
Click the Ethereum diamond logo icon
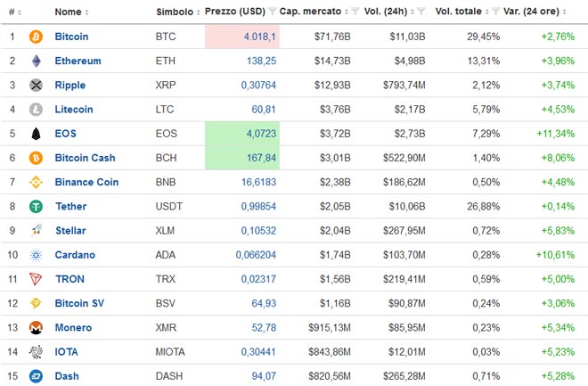click(x=37, y=62)
